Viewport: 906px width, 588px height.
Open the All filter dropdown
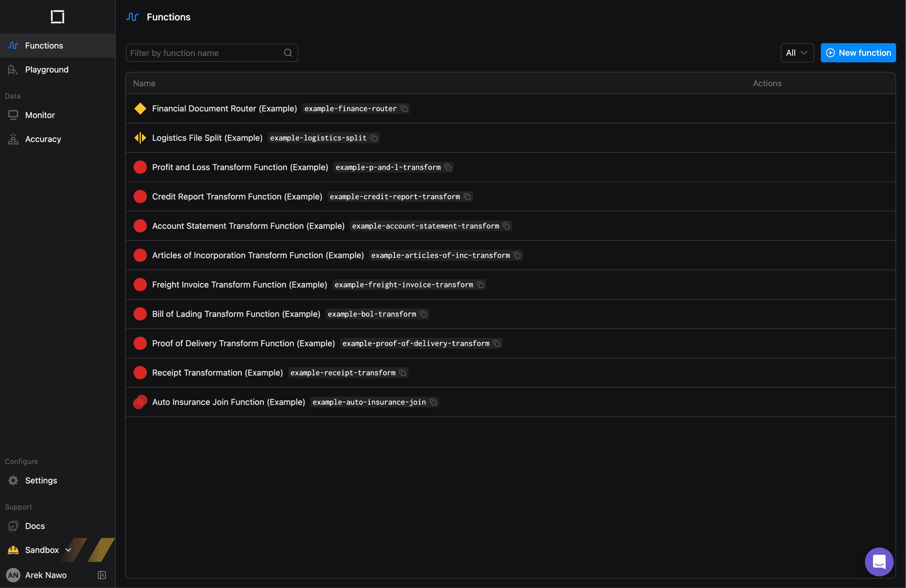click(797, 52)
